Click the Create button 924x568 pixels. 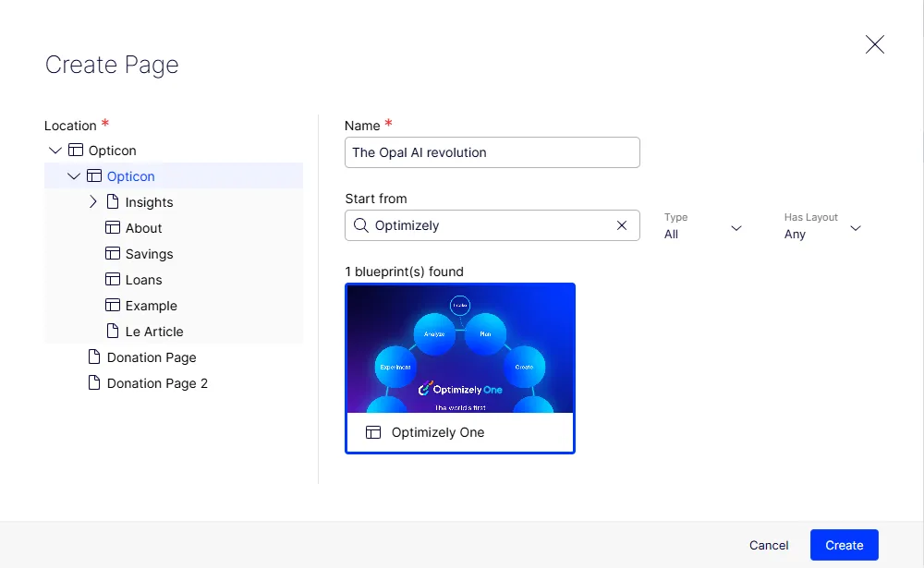click(844, 545)
